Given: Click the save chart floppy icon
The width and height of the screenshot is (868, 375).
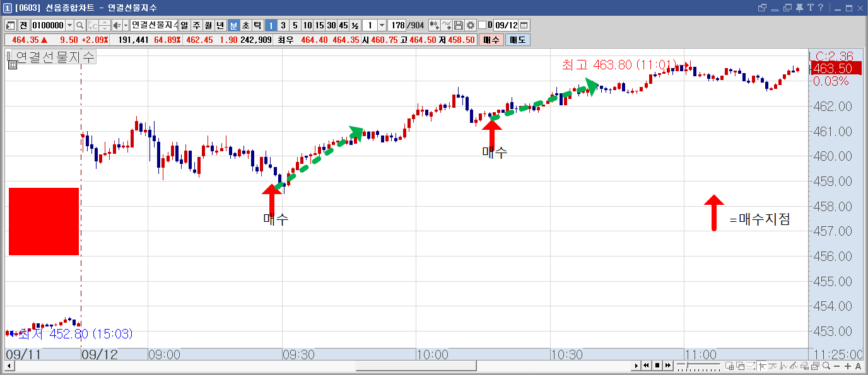Looking at the screenshot, I should 458,26.
